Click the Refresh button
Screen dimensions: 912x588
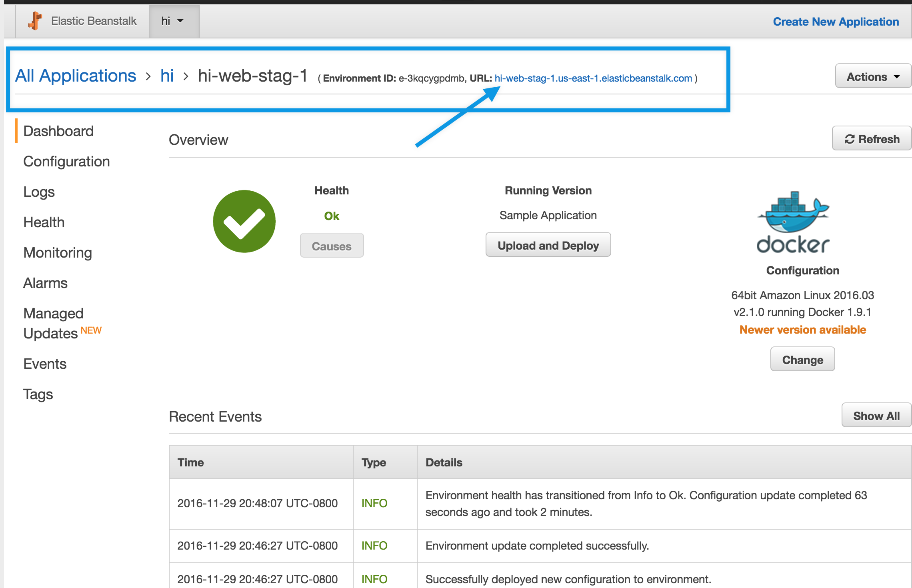(x=872, y=139)
